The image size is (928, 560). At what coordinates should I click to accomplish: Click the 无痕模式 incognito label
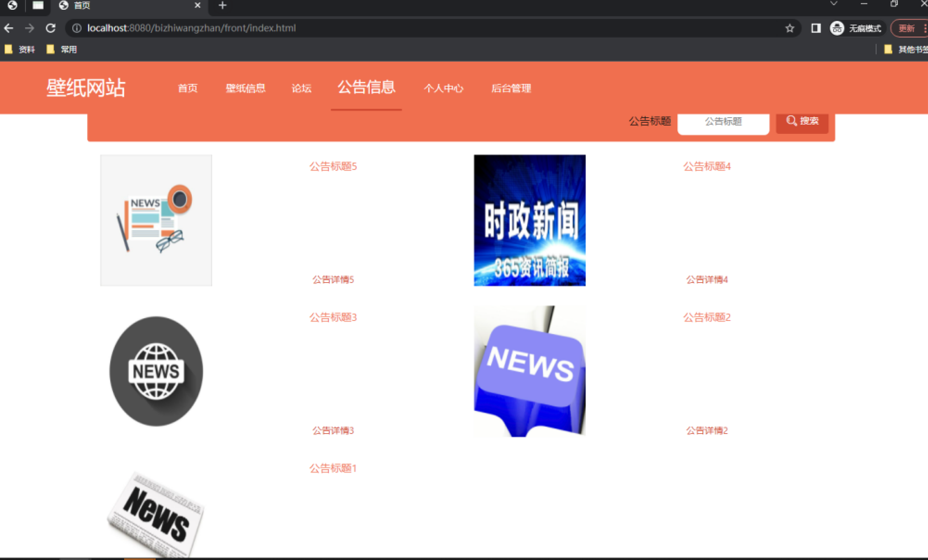865,28
